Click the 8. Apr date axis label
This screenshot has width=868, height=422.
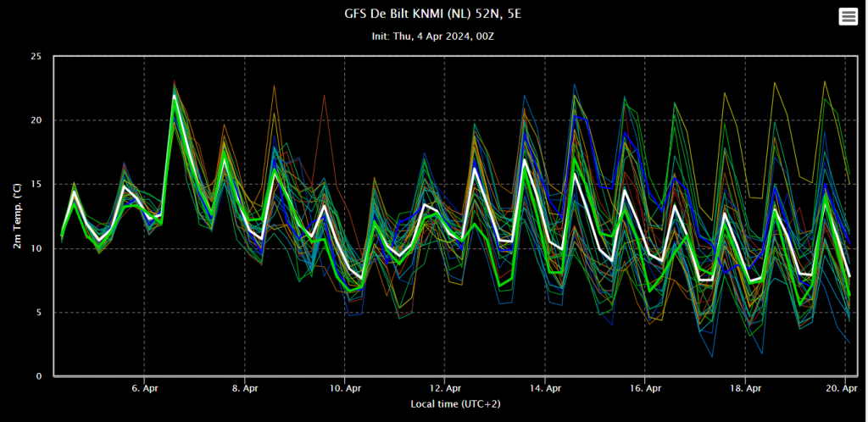245,388
